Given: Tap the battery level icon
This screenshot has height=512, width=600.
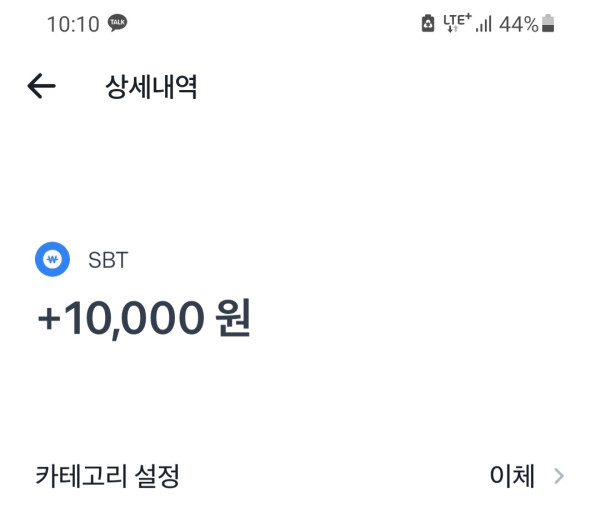Looking at the screenshot, I should (x=548, y=24).
